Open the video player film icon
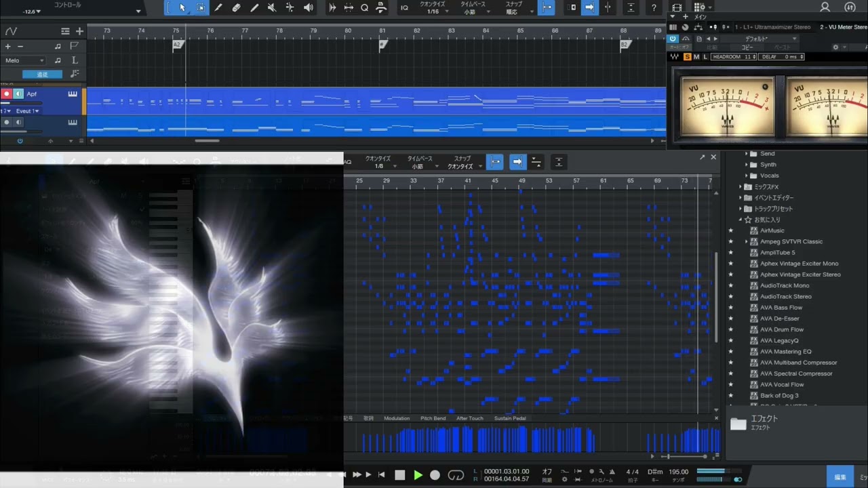The image size is (868, 488). coord(676,7)
